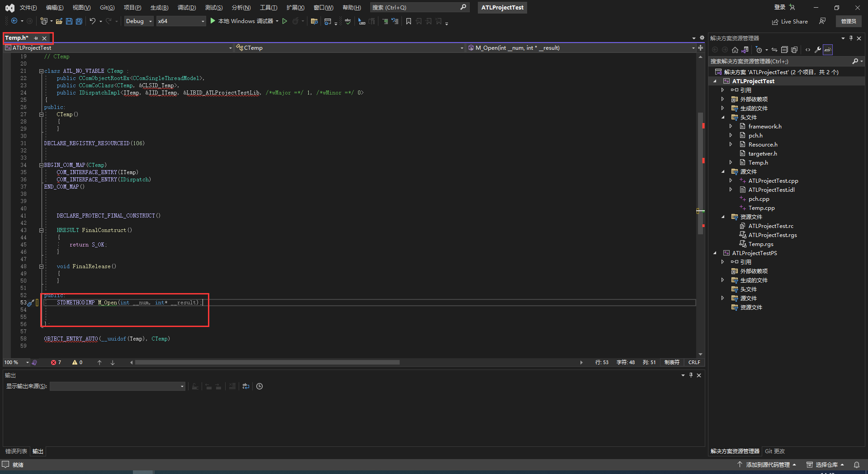Open the x64 platform dropdown

pyautogui.click(x=181, y=21)
